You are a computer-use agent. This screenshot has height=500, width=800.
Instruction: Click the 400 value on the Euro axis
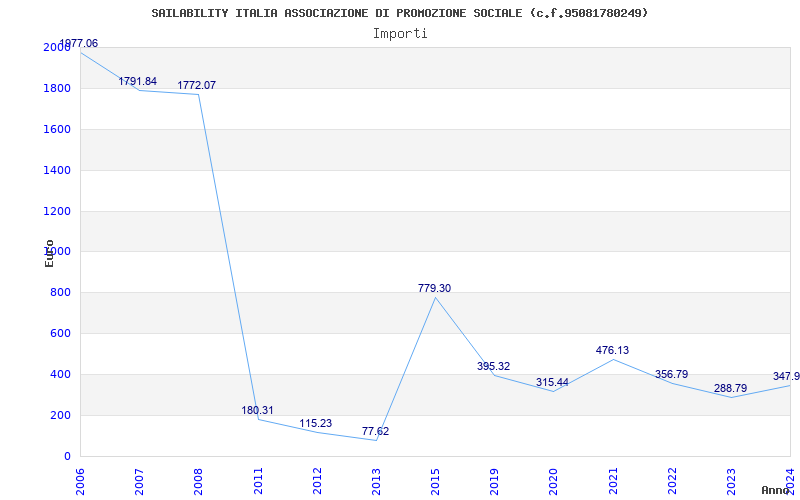(x=60, y=374)
